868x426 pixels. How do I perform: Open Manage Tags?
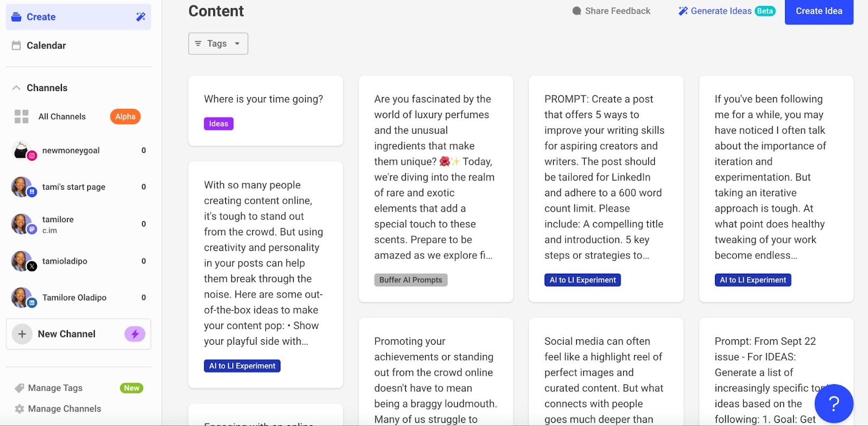tap(55, 388)
